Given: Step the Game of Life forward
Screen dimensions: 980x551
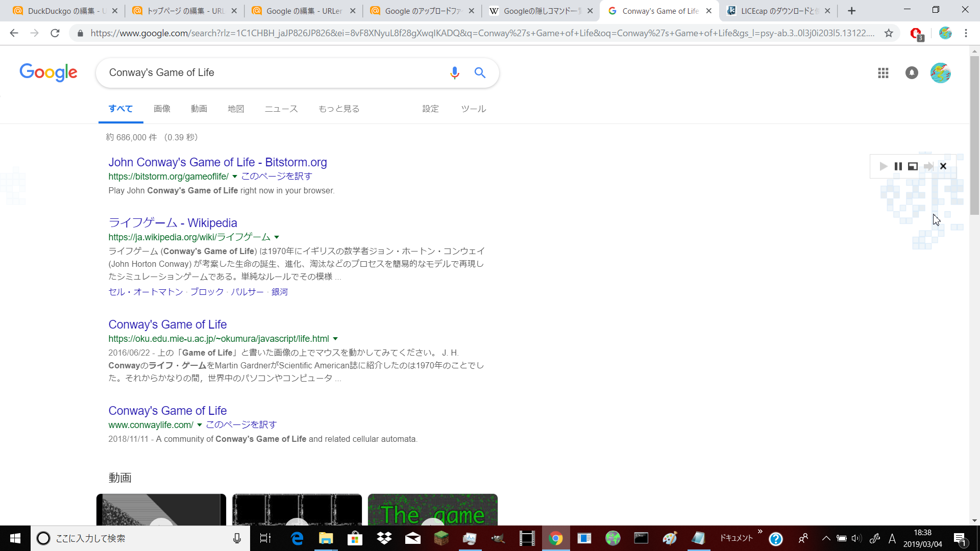Looking at the screenshot, I should pyautogui.click(x=928, y=166).
